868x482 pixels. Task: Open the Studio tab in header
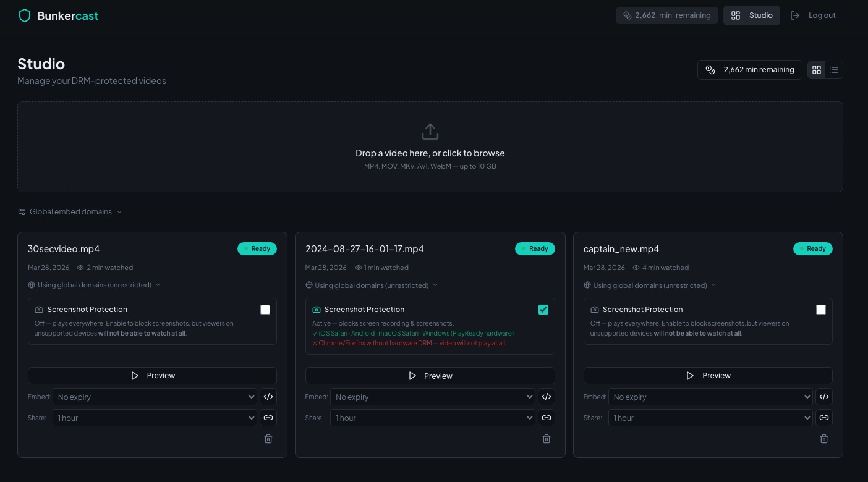pos(752,15)
